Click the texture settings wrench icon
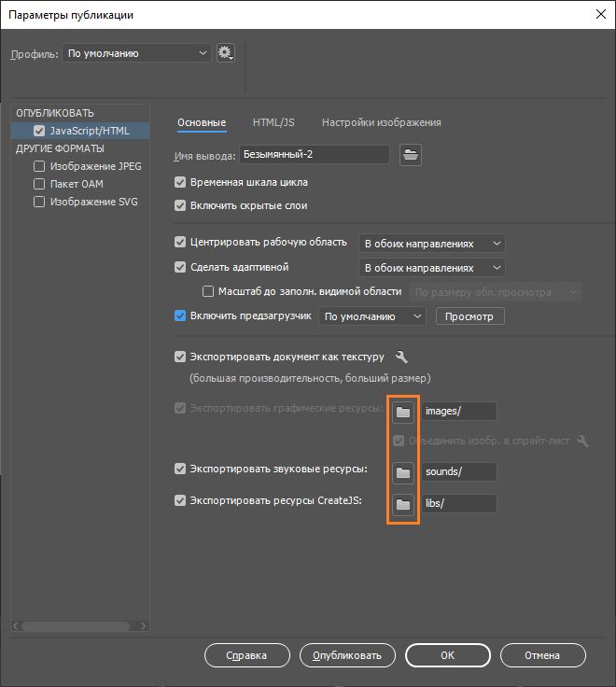 [x=402, y=358]
